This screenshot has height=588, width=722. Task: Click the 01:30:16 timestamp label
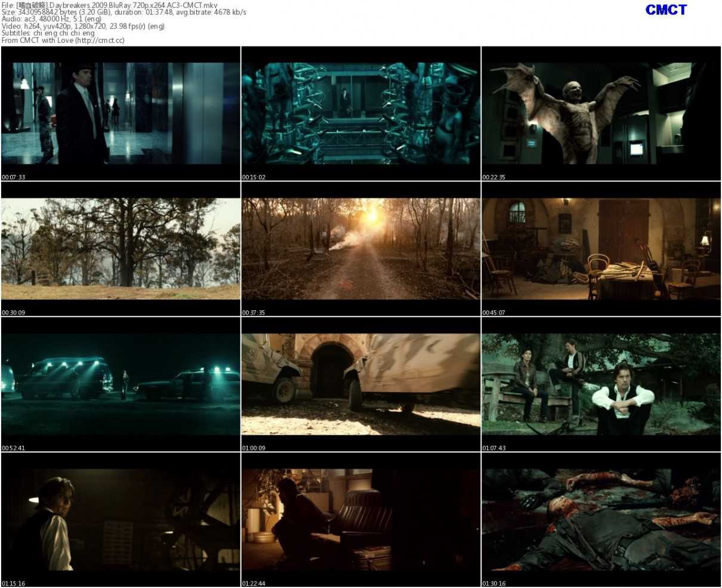[x=494, y=584]
